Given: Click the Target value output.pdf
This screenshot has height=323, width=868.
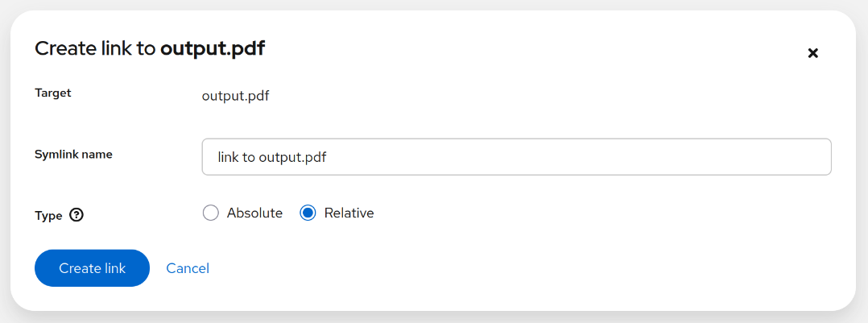Looking at the screenshot, I should (235, 97).
